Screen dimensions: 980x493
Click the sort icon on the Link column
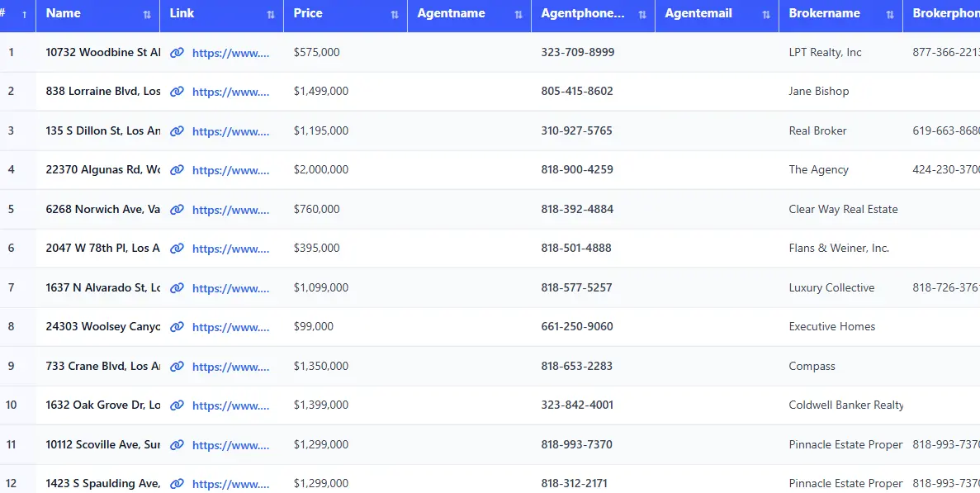pyautogui.click(x=269, y=13)
